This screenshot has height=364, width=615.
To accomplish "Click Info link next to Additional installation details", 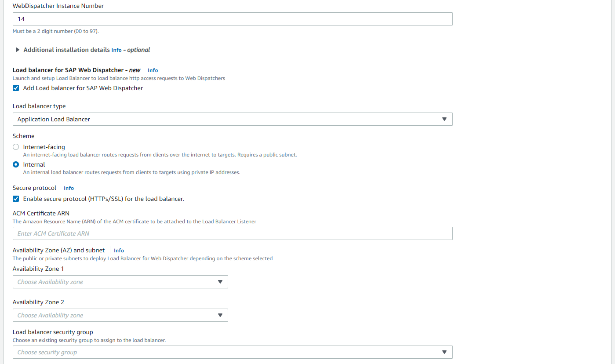I will (116, 51).
